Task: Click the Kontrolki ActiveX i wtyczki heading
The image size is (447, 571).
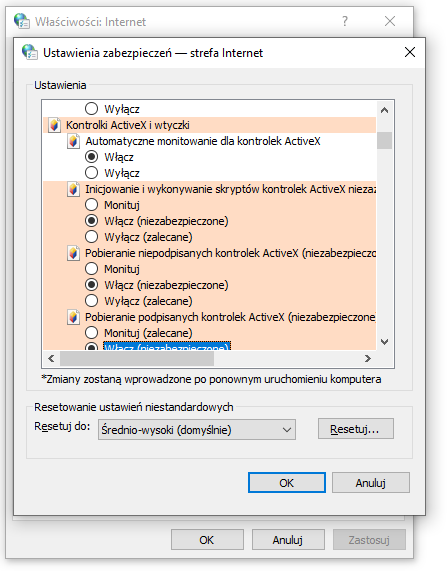Action: pyautogui.click(x=128, y=125)
